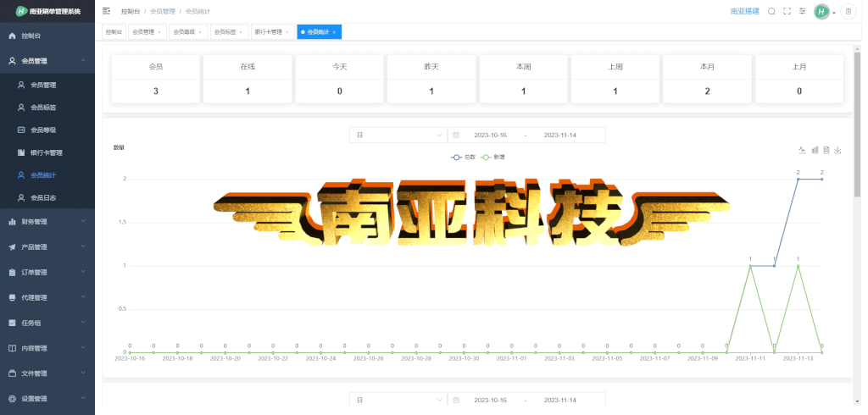Expand the 文件管理 sidebar menu
868x415 pixels.
pos(47,373)
